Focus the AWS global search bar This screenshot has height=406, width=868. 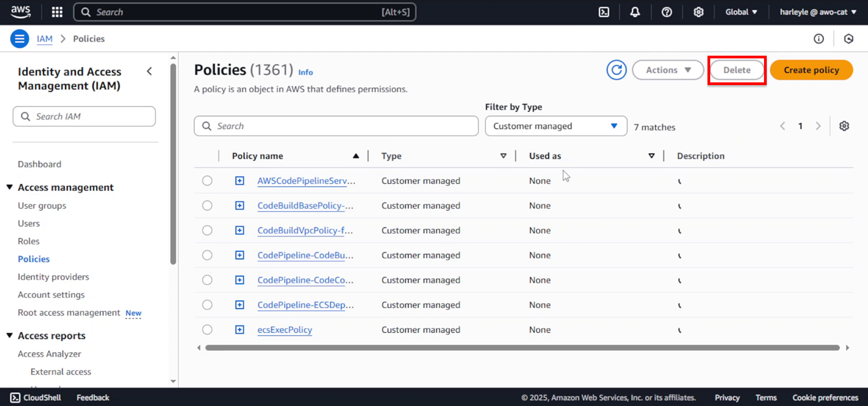(245, 12)
